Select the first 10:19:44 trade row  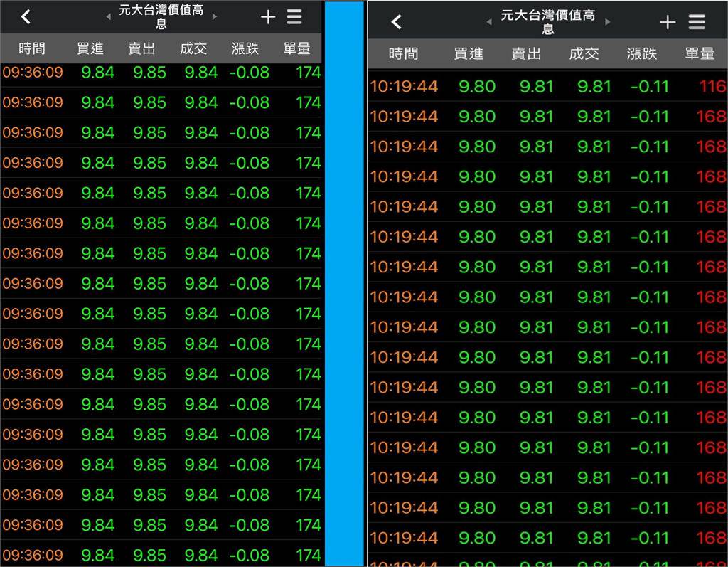(x=547, y=87)
